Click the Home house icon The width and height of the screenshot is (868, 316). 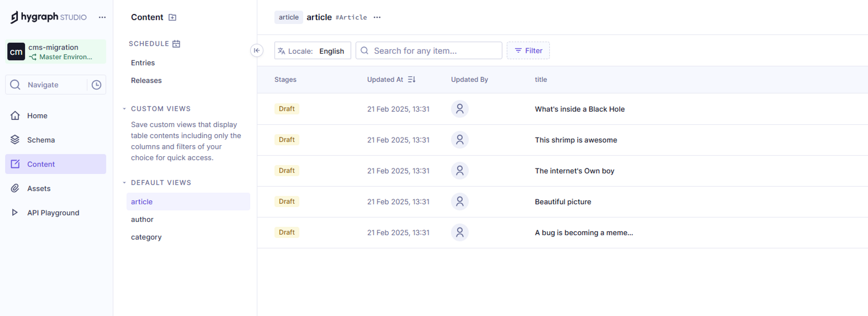point(15,116)
